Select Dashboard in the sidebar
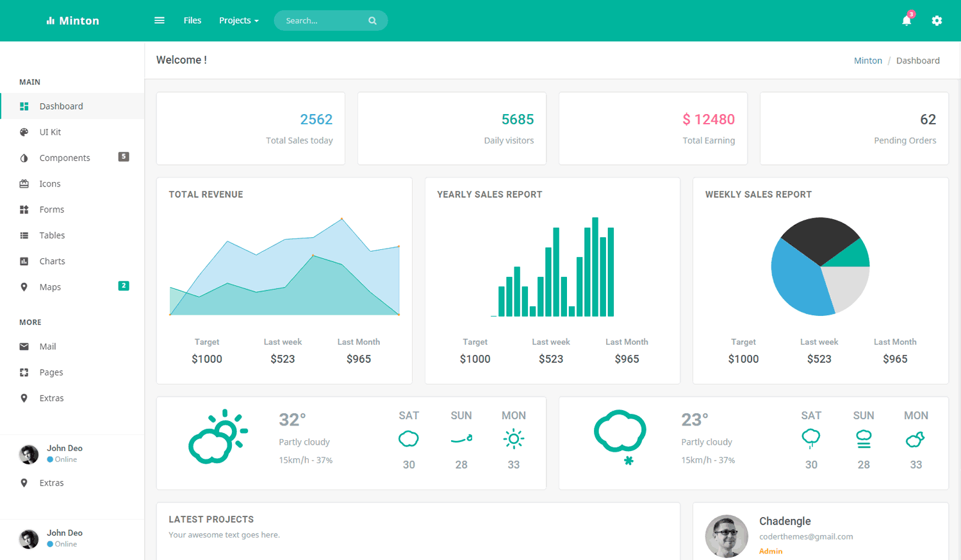This screenshot has width=961, height=560. coord(72,106)
